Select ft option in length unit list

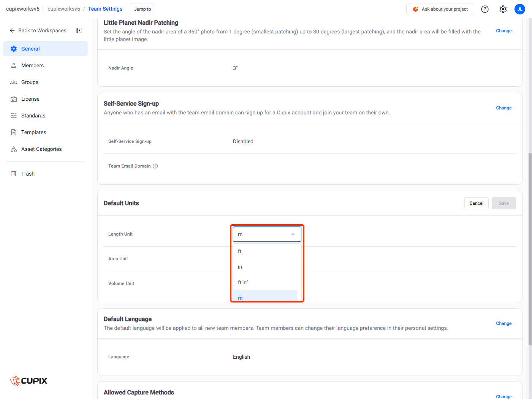pyautogui.click(x=265, y=251)
